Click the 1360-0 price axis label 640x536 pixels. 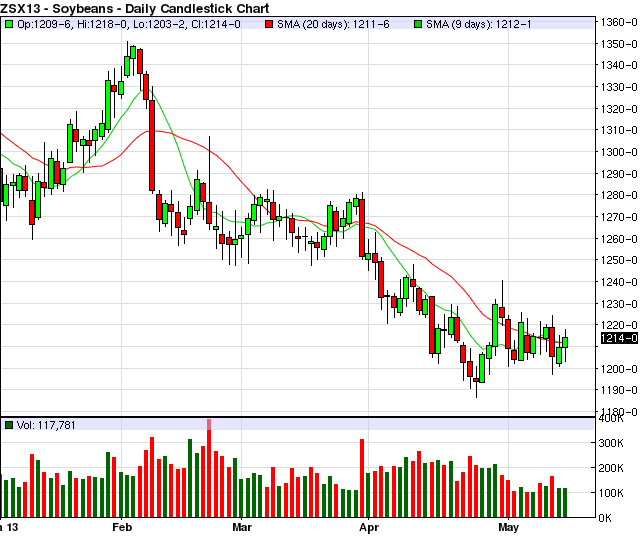pyautogui.click(x=619, y=22)
